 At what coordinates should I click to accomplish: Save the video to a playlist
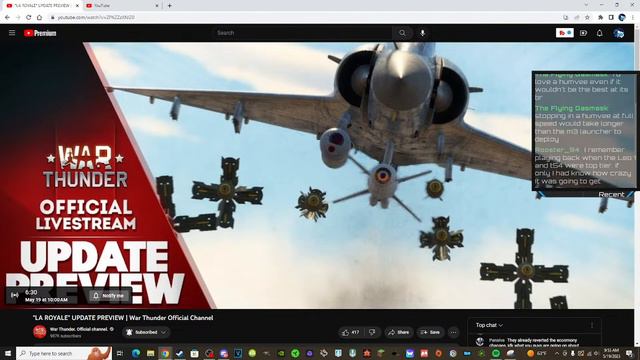430,332
